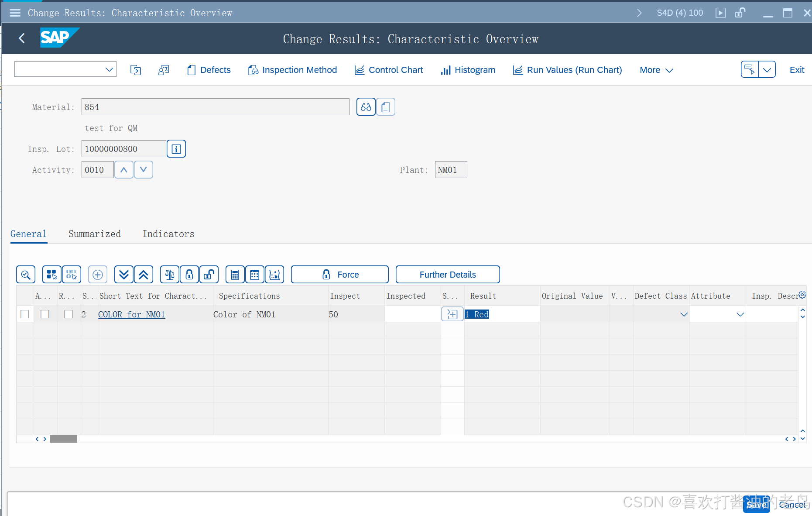The width and height of the screenshot is (812, 516).
Task: Open the Indicators tab
Action: pyautogui.click(x=168, y=234)
